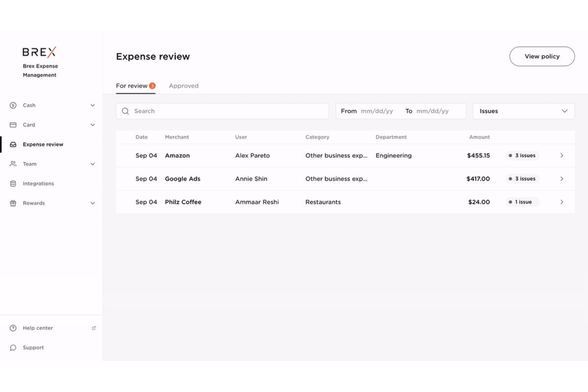Click the View policy button
588x392 pixels.
coord(542,56)
